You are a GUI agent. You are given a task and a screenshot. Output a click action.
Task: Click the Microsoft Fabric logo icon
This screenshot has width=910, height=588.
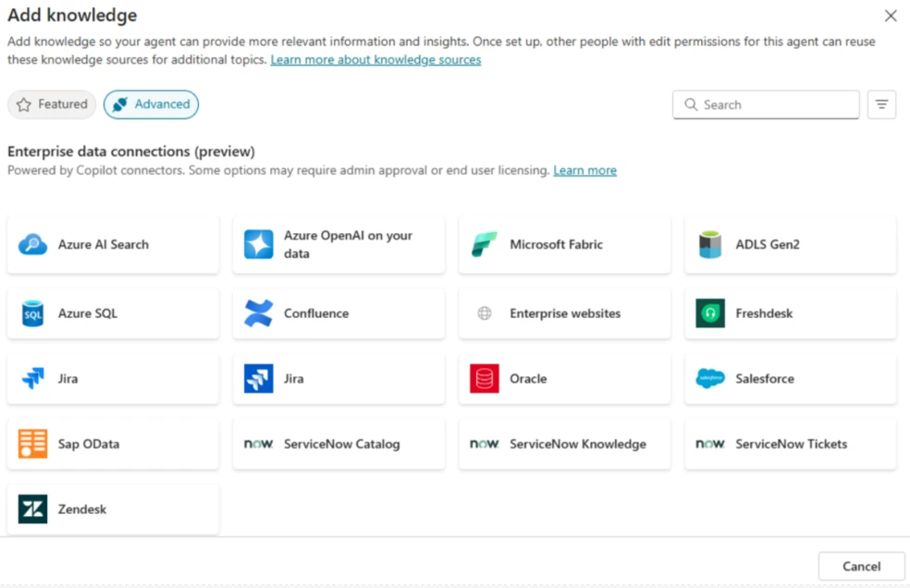[x=485, y=245]
